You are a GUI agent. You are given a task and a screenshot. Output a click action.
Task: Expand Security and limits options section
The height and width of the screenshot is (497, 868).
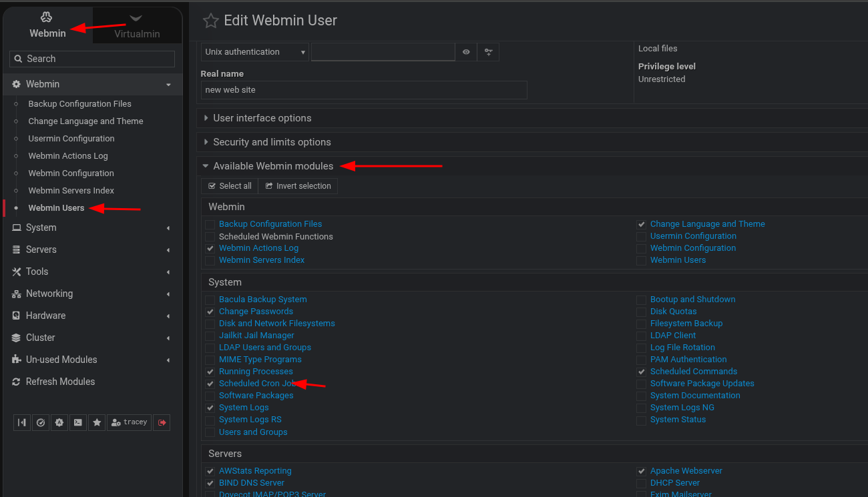[x=272, y=142]
